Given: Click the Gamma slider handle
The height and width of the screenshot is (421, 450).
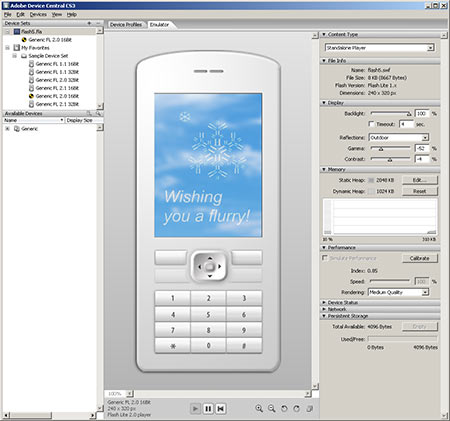Looking at the screenshot, I should tap(381, 149).
